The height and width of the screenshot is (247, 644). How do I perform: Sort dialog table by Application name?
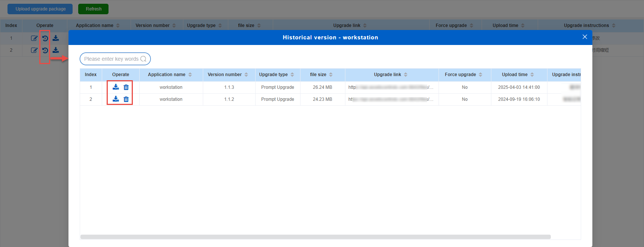click(190, 75)
